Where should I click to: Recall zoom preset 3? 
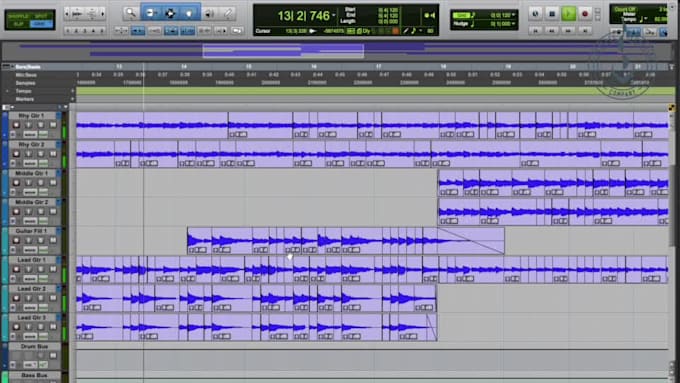click(85, 31)
